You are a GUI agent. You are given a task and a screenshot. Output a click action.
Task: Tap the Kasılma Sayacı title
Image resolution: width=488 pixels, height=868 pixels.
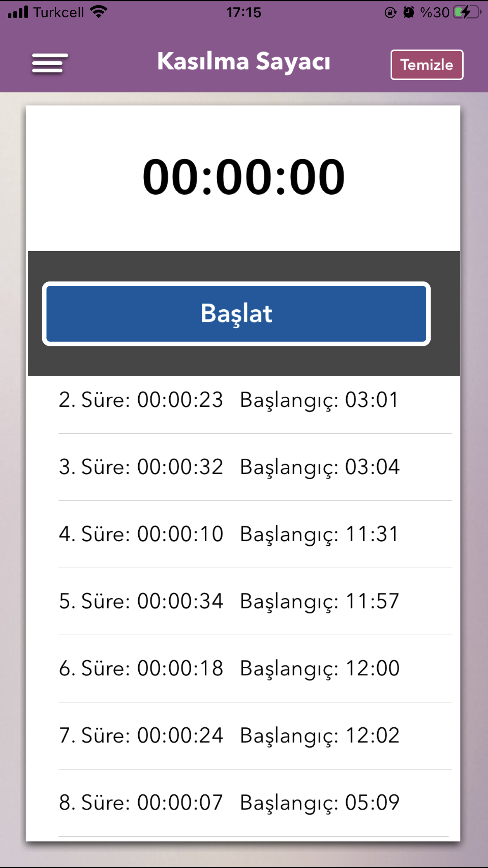pos(244,62)
